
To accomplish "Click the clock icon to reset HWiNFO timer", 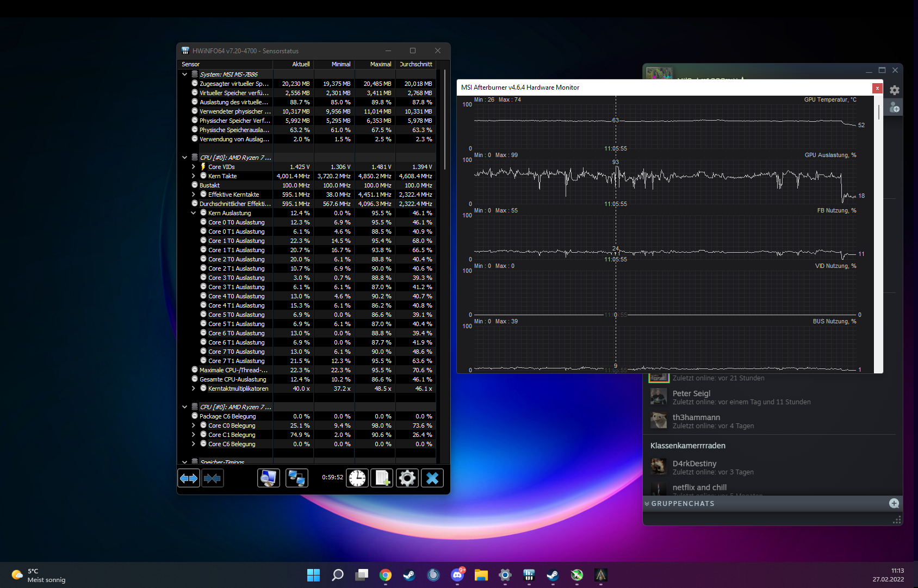I will point(357,478).
